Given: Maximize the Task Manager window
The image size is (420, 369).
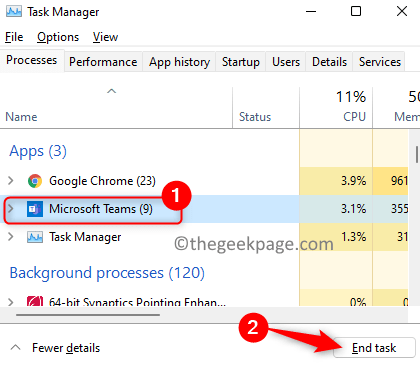Looking at the screenshot, I should tap(356, 11).
